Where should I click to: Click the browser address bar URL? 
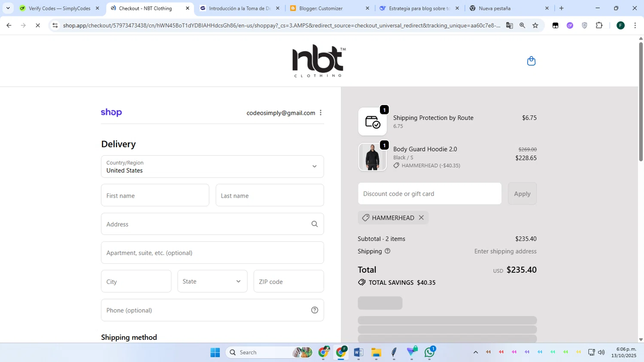pyautogui.click(x=281, y=25)
